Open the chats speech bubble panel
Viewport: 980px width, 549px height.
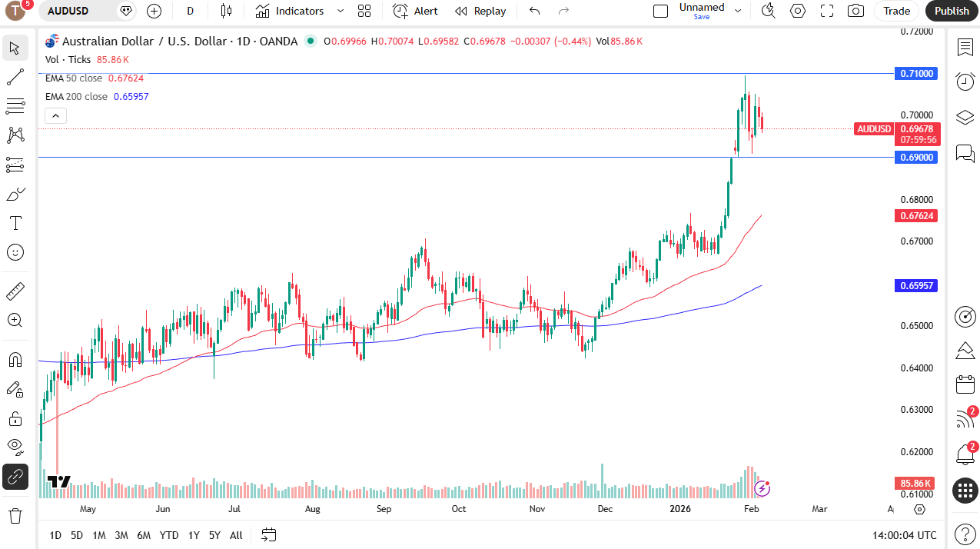(965, 154)
